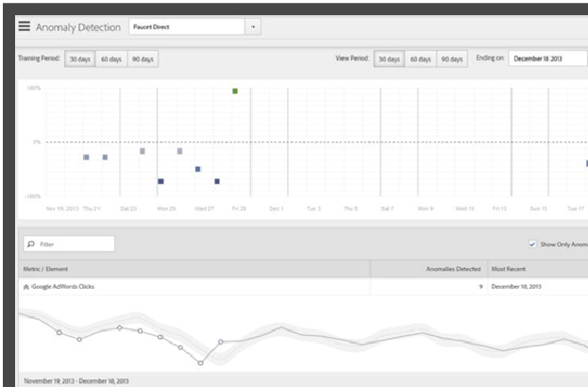Image resolution: width=588 pixels, height=387 pixels.
Task: Open the Faucet Direct report suite dropdown arrow
Action: tap(253, 27)
